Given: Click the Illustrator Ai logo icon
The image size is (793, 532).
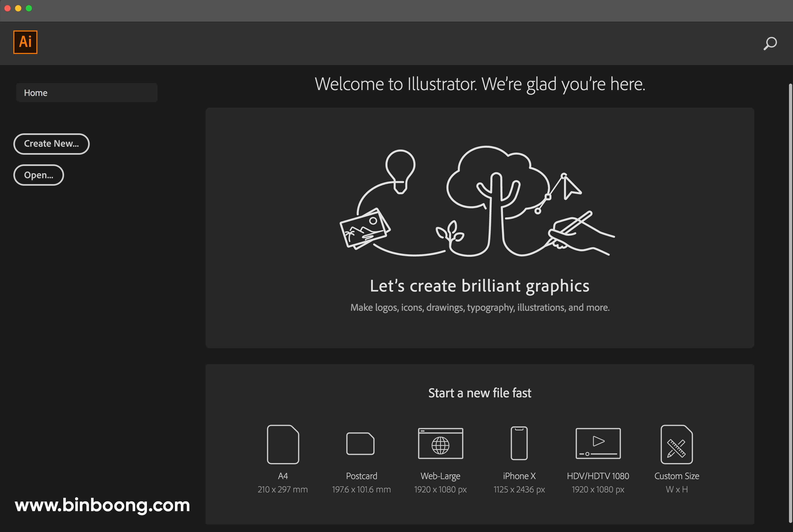Looking at the screenshot, I should [x=25, y=42].
